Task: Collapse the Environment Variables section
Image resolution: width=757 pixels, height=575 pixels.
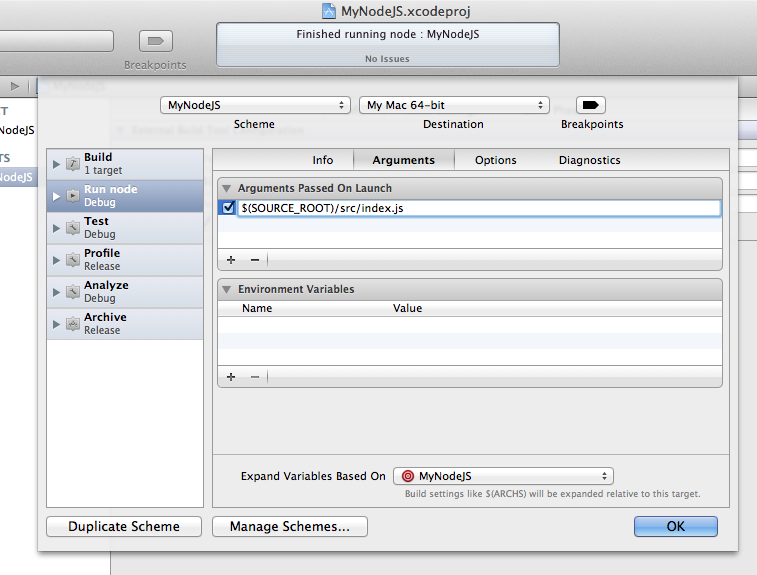Action: [226, 290]
